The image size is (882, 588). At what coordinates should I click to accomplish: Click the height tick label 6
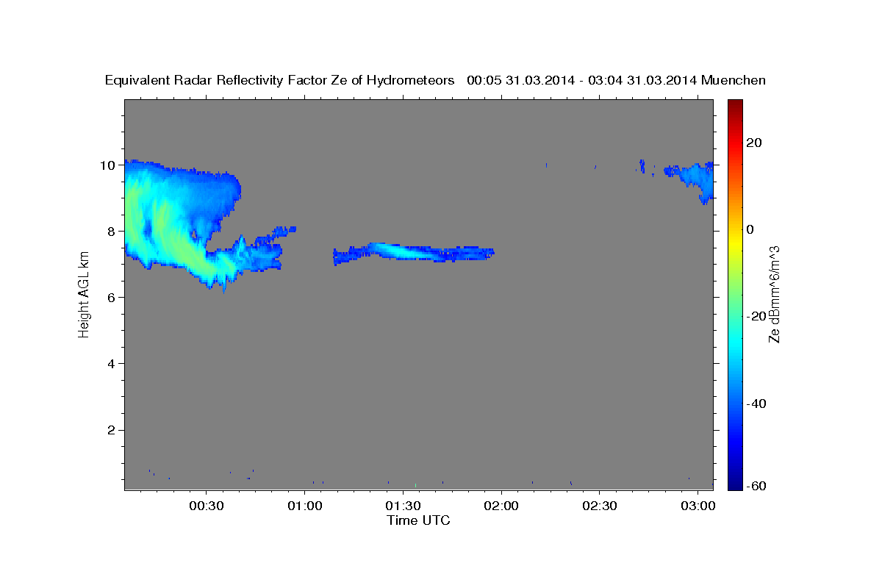112,298
